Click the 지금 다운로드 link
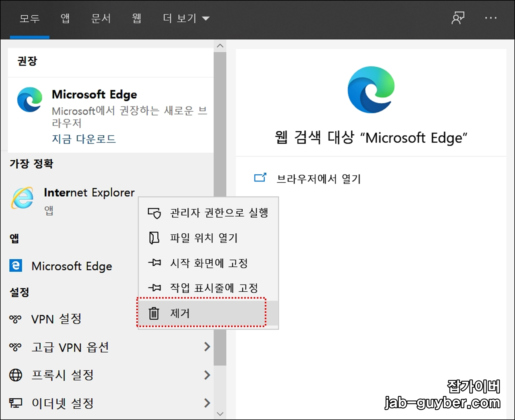Image resolution: width=515 pixels, height=420 pixels. pos(84,139)
